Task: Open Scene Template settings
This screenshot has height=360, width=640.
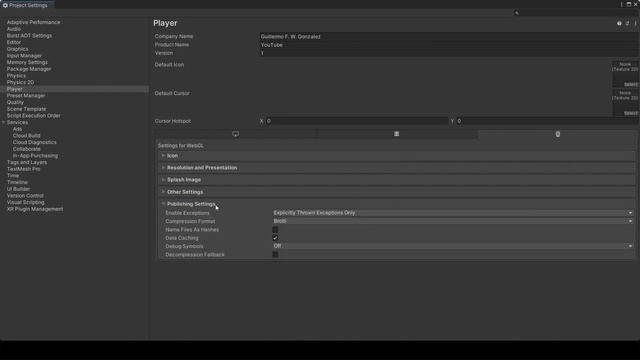Action: (27, 109)
